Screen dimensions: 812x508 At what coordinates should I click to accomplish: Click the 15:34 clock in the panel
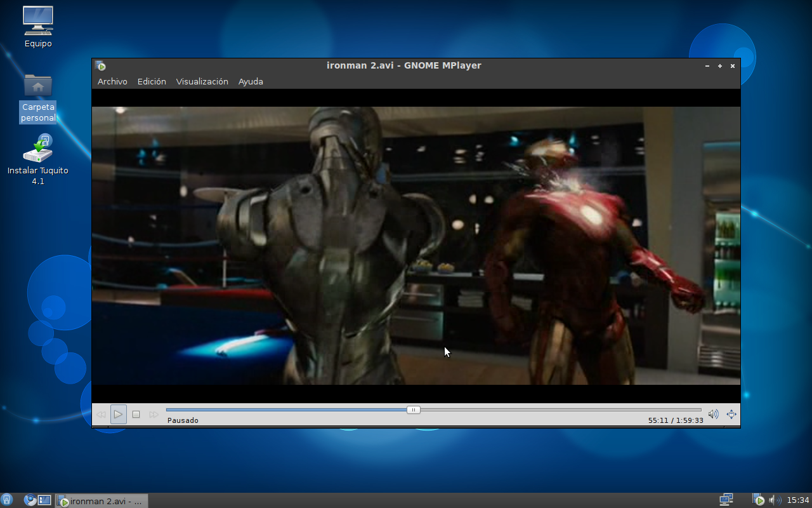pos(798,500)
